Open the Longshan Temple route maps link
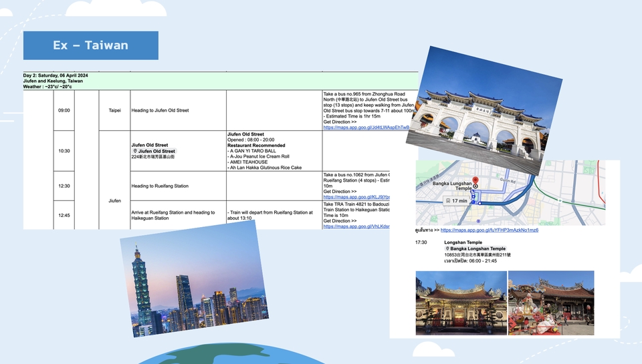The image size is (642, 364). 490,230
